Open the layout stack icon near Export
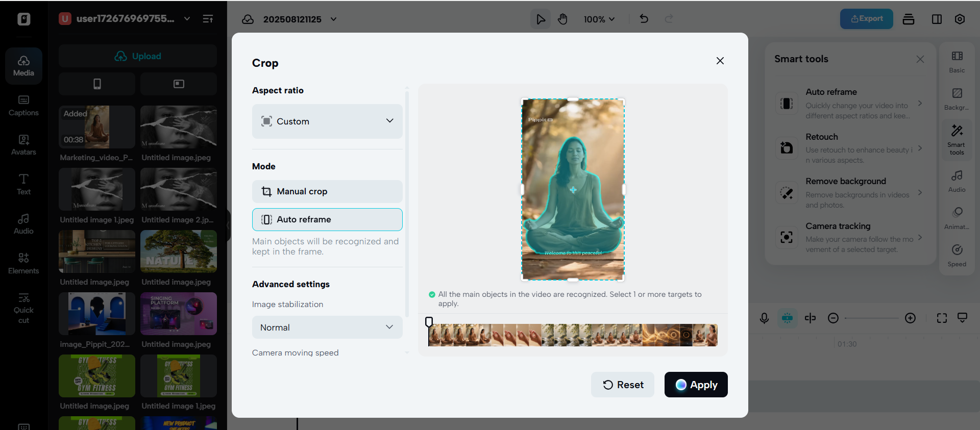This screenshot has height=430, width=980. (x=909, y=19)
